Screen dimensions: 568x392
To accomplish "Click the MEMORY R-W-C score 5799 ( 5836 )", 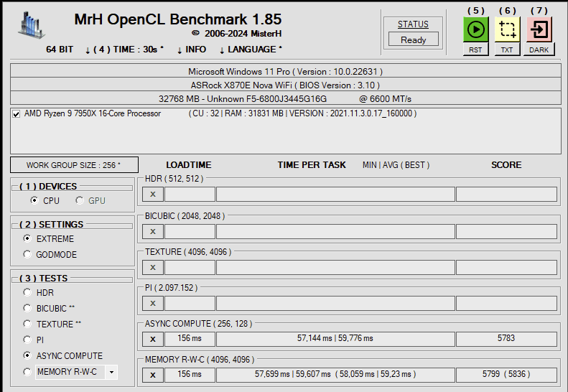I will (506, 375).
